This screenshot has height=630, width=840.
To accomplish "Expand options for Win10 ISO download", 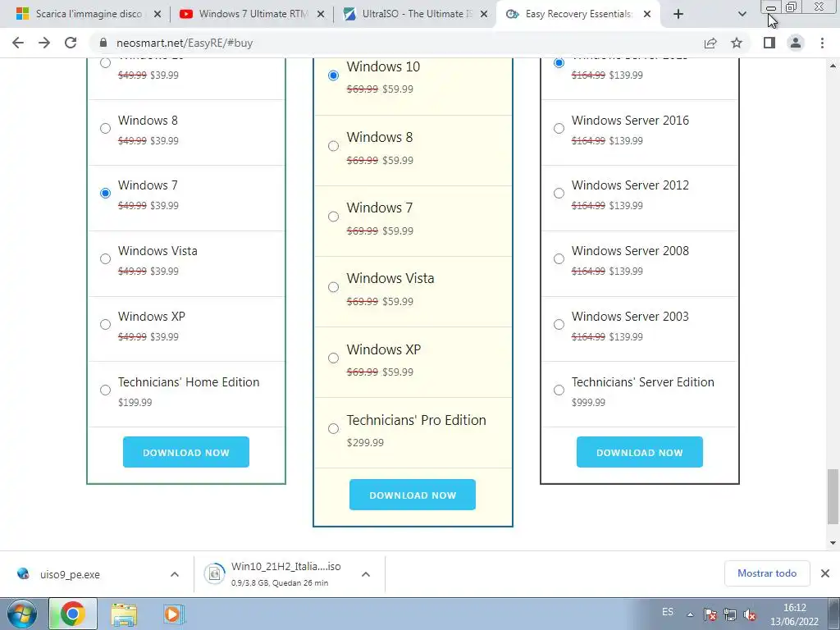I will pyautogui.click(x=366, y=574).
